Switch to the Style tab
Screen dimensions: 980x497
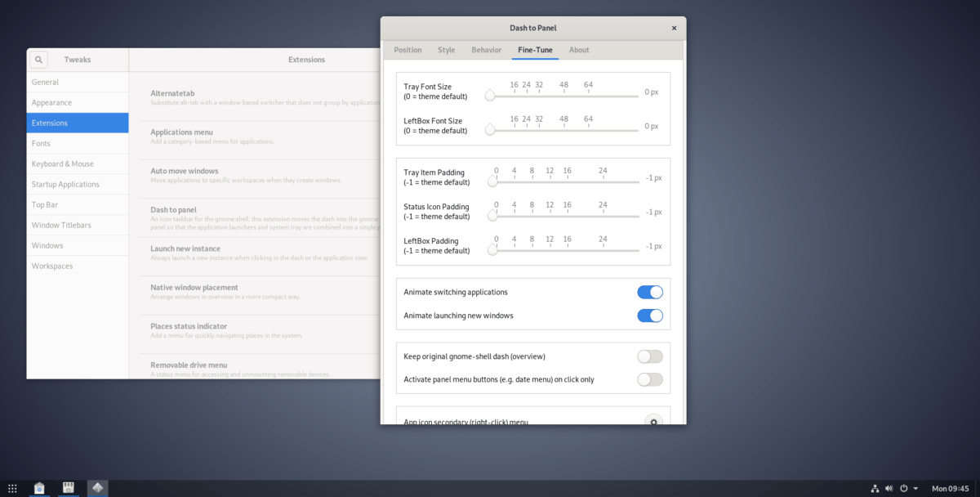447,50
